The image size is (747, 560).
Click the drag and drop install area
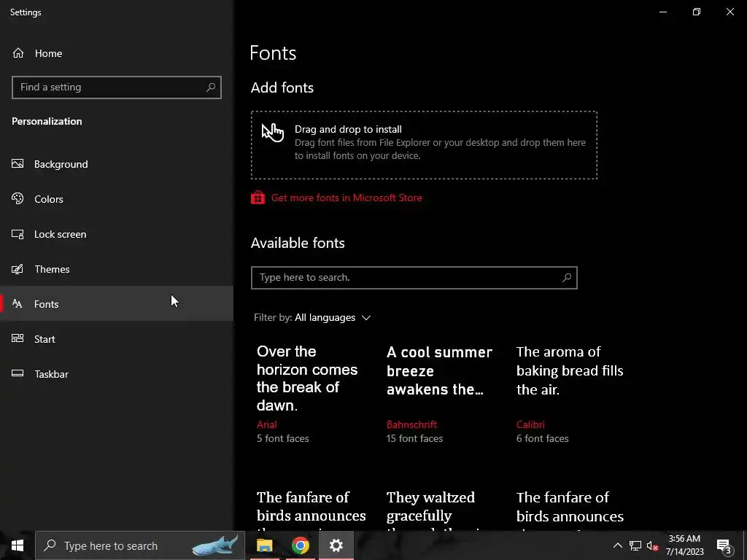click(424, 145)
